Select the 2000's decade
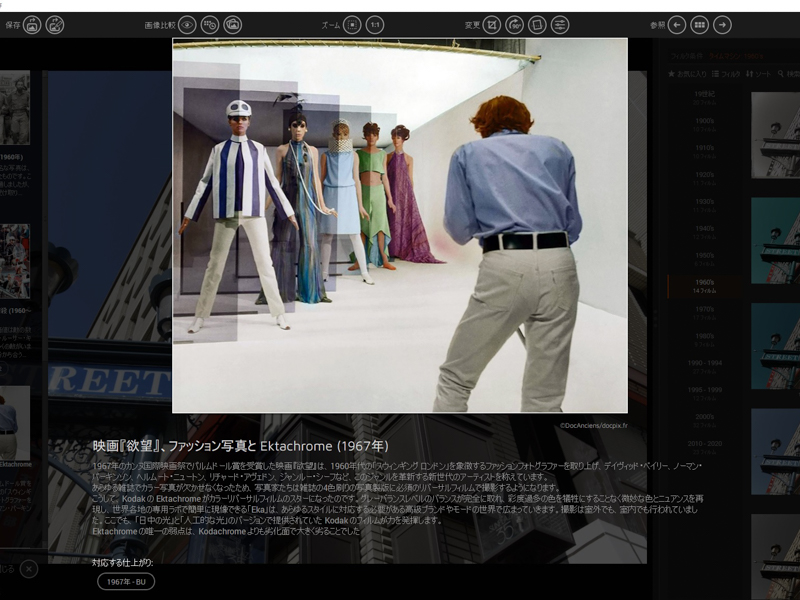Image resolution: width=800 pixels, height=600 pixels. click(x=705, y=420)
